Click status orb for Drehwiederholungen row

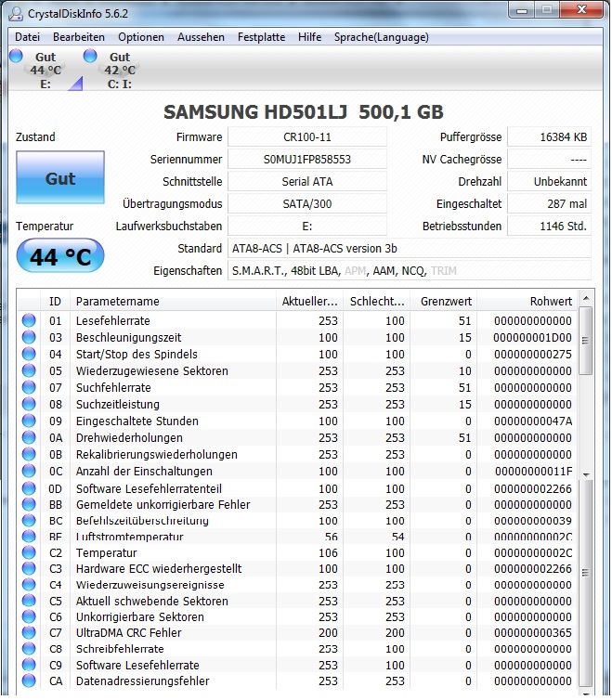click(x=29, y=437)
